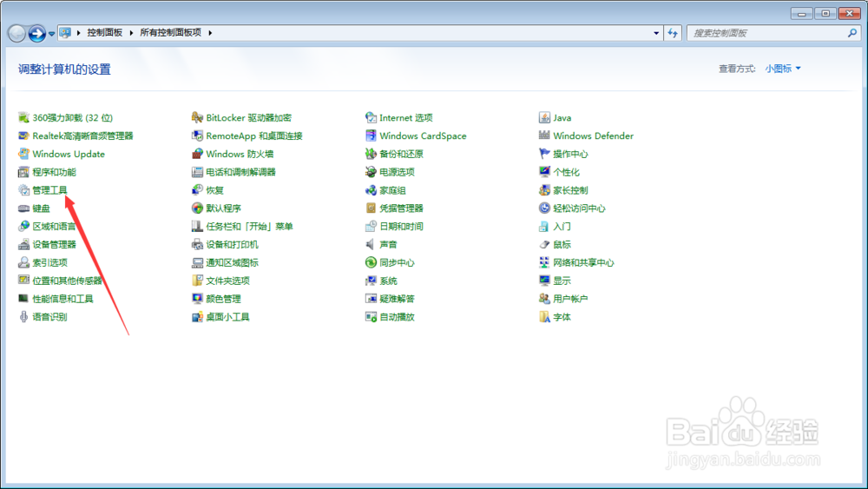
Task: Open 日期和时间 link
Action: point(401,226)
